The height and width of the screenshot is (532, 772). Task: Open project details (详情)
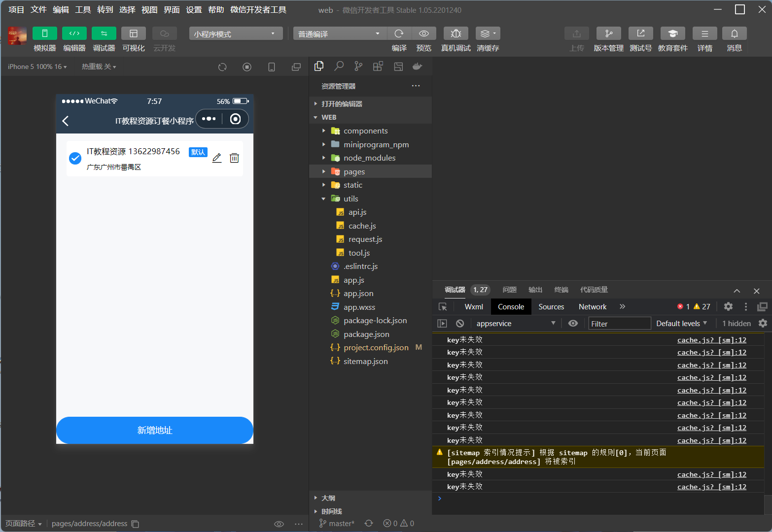pyautogui.click(x=705, y=33)
